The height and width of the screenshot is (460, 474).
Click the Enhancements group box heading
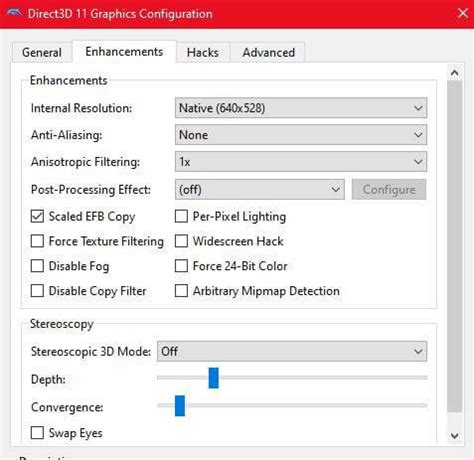click(x=69, y=80)
